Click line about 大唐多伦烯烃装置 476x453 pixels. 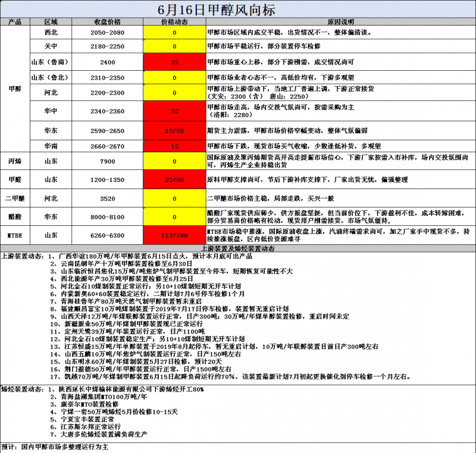[x=99, y=434]
